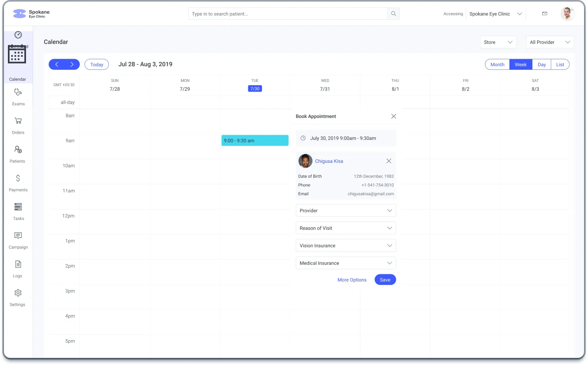Expand the Reason of Visit dropdown
Image resolution: width=588 pixels, height=365 pixels.
(x=346, y=228)
